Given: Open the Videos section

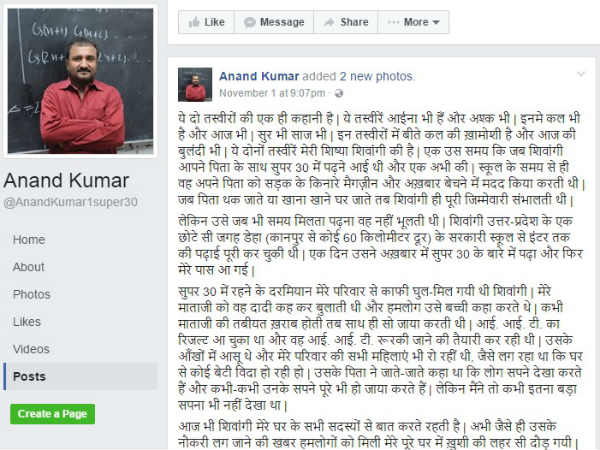Looking at the screenshot, I should (31, 349).
